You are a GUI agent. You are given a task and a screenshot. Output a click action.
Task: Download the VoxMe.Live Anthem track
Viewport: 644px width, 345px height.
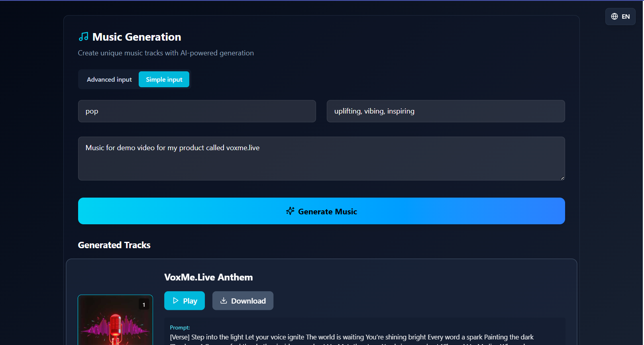pyautogui.click(x=243, y=301)
